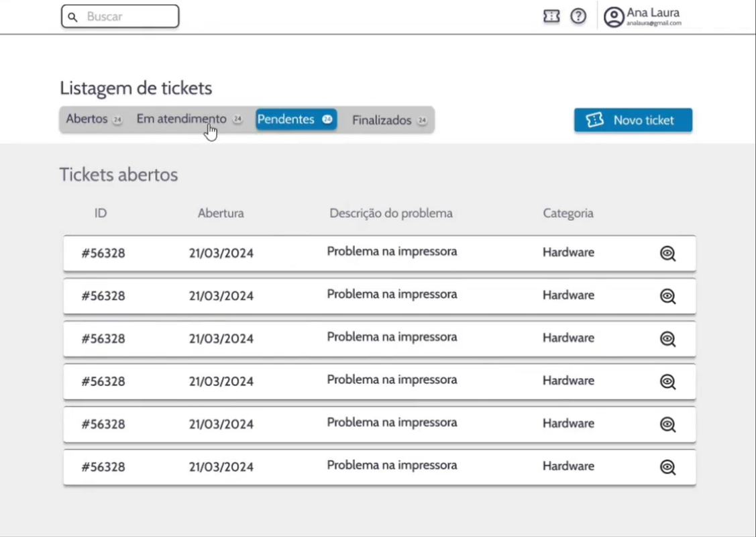Open the ticket icon in the top header

pyautogui.click(x=551, y=16)
